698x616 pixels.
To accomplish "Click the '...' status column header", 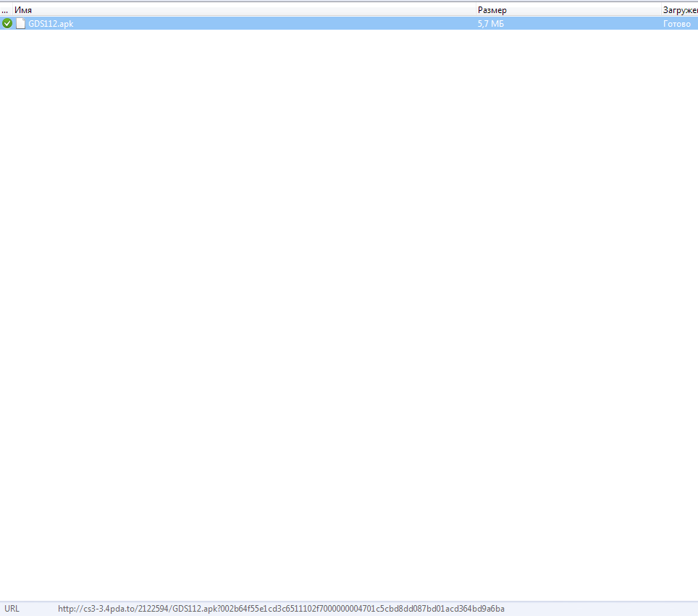I will click(5, 10).
